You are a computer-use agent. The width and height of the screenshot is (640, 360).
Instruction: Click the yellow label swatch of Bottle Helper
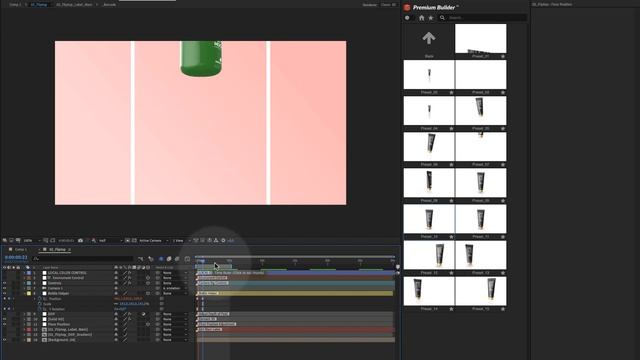(29, 293)
